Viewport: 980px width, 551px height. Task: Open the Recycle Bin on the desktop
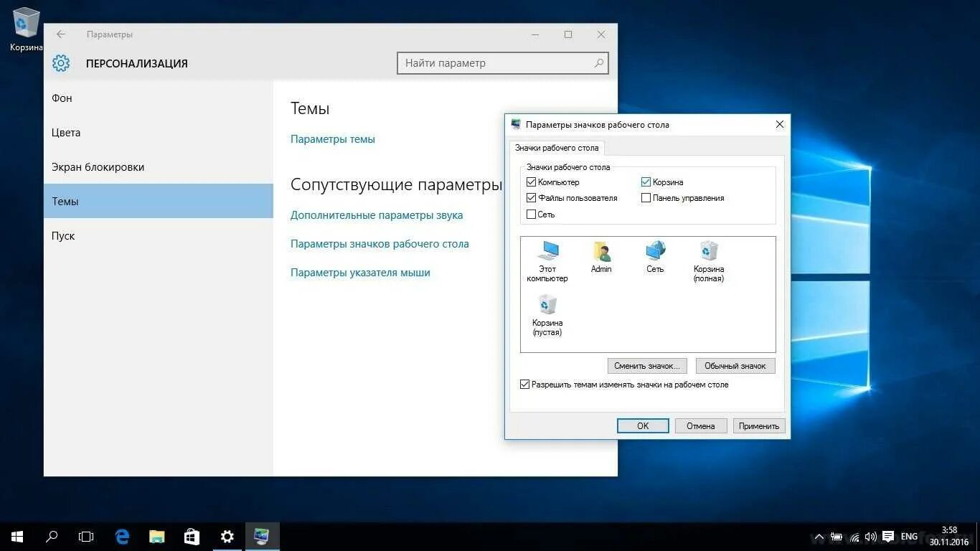click(26, 29)
